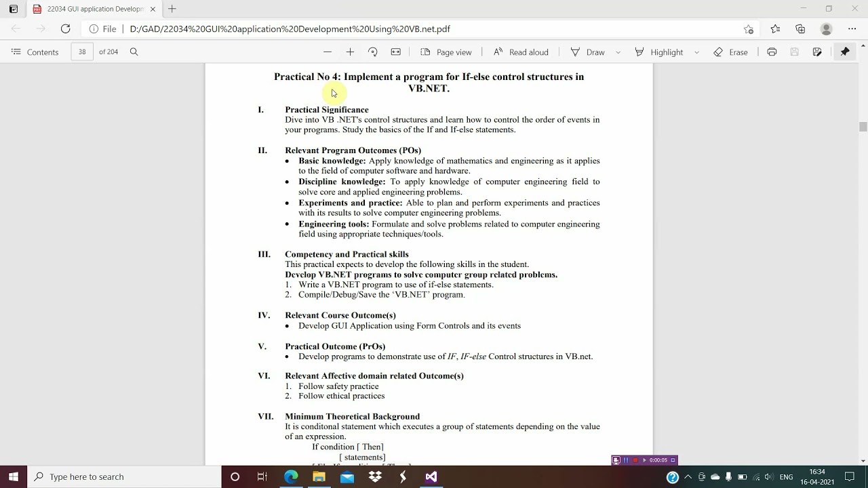Expand the recorder toolbar dropdown

click(673, 460)
